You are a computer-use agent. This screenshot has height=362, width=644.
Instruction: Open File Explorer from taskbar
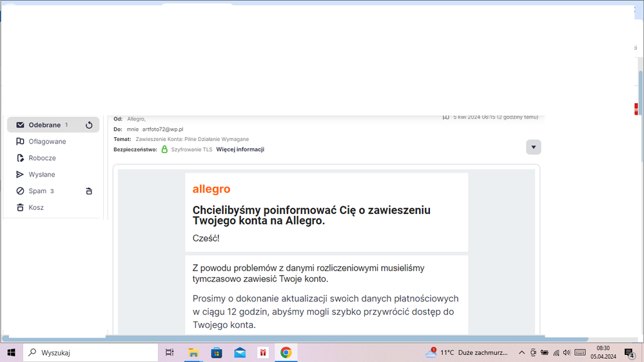[x=193, y=352]
